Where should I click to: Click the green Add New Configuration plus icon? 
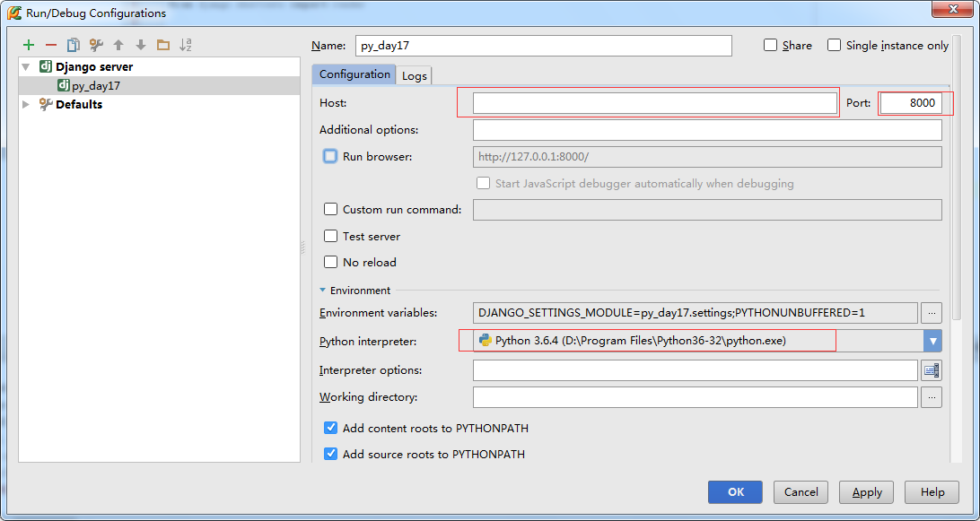pos(29,45)
